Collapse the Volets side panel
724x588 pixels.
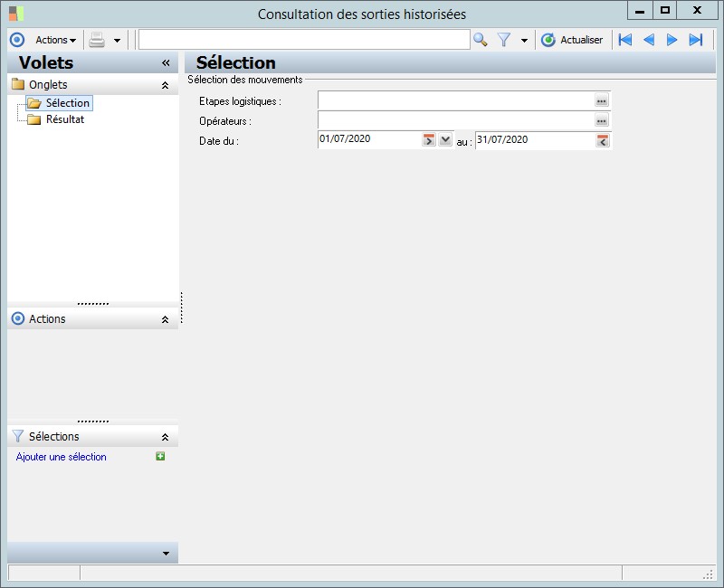coord(166,62)
